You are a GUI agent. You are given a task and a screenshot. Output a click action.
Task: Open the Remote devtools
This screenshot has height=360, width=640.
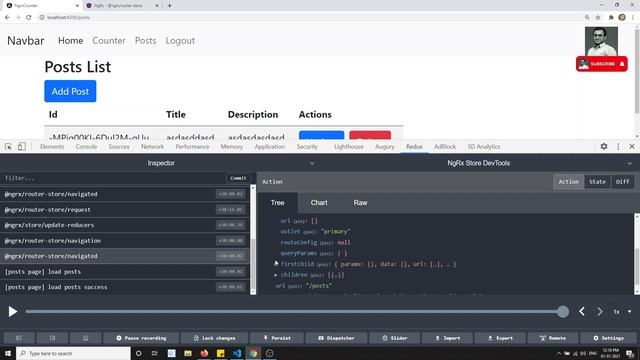pos(552,338)
